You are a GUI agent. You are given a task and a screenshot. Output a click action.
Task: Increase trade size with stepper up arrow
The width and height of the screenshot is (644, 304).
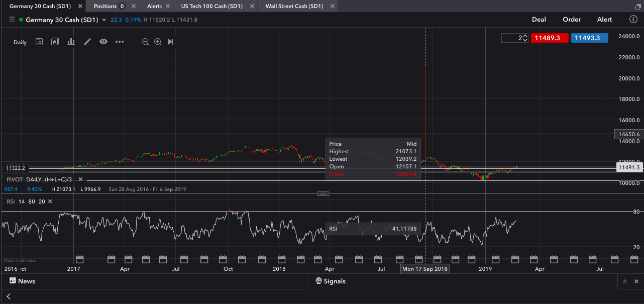[525, 36]
